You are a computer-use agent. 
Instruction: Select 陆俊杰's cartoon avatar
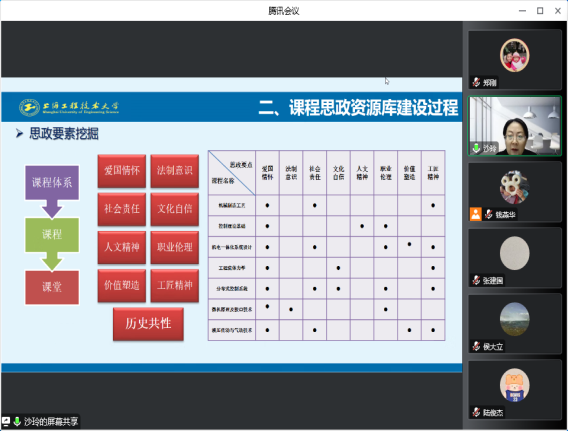click(x=514, y=385)
